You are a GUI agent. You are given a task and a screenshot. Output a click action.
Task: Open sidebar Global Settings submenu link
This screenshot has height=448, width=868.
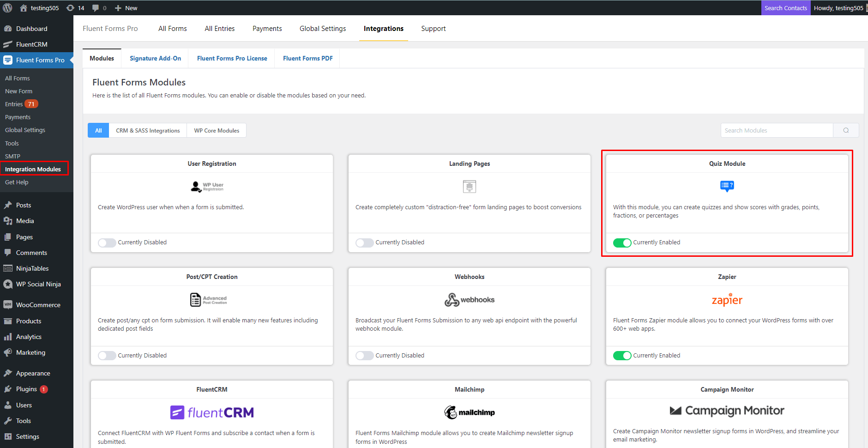tap(25, 130)
